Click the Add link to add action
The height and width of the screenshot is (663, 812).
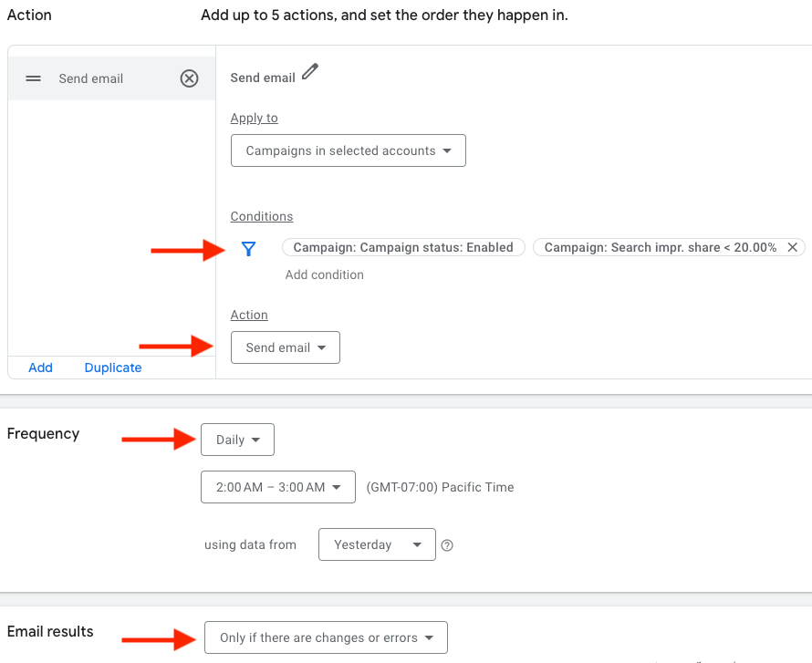coord(40,368)
